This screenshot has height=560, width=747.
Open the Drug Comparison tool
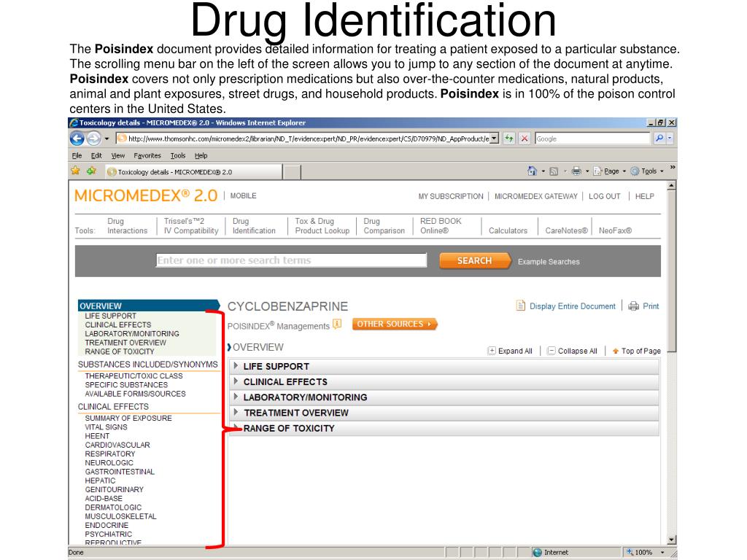(x=384, y=226)
